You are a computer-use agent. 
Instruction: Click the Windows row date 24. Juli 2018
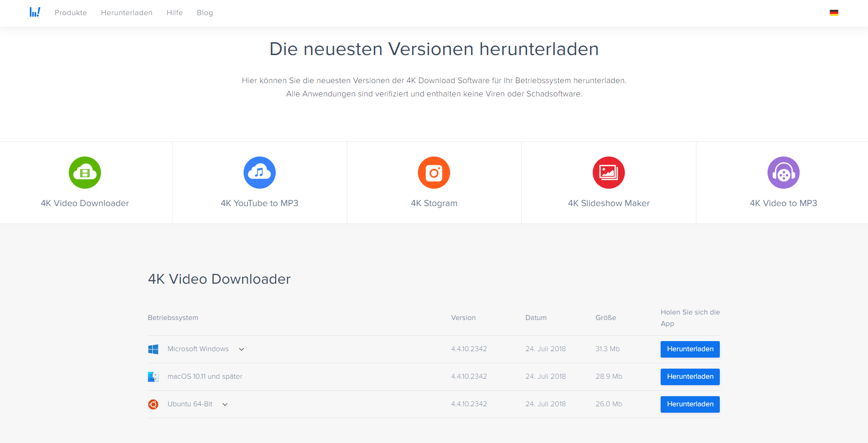click(545, 349)
